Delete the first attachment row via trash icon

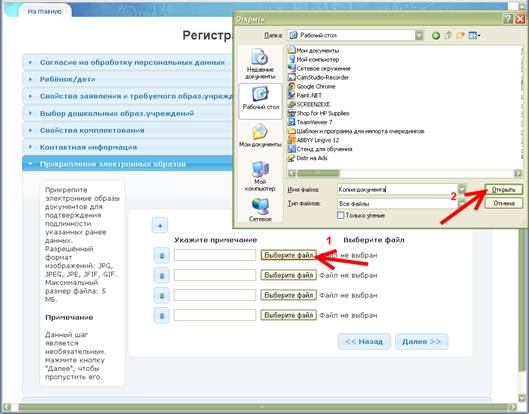(x=161, y=255)
